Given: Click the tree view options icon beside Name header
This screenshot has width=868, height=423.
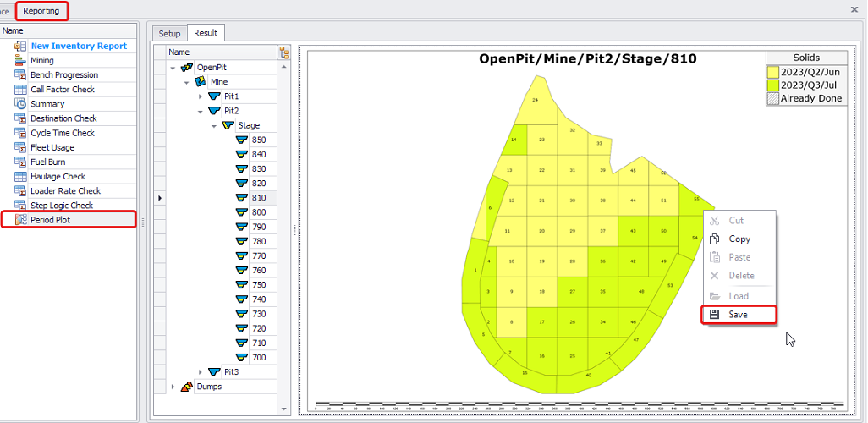Looking at the screenshot, I should coord(284,53).
